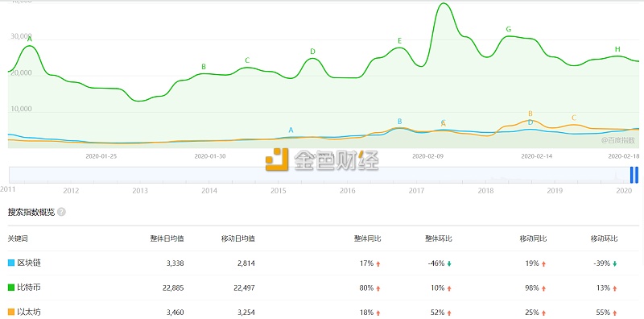Click the 移动环比 column header
Viewport: 644px width, 319px height.
click(605, 238)
